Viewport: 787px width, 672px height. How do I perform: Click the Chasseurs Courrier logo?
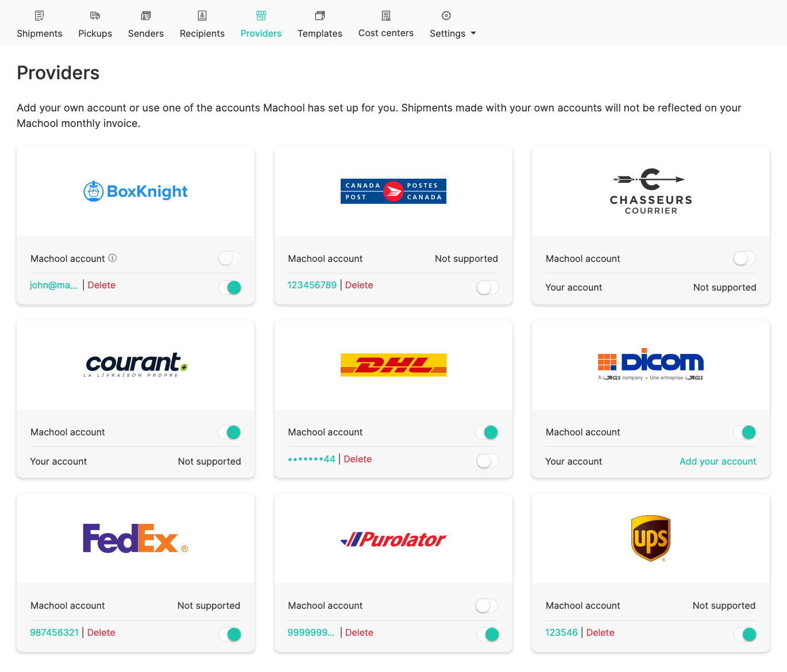coord(651,191)
